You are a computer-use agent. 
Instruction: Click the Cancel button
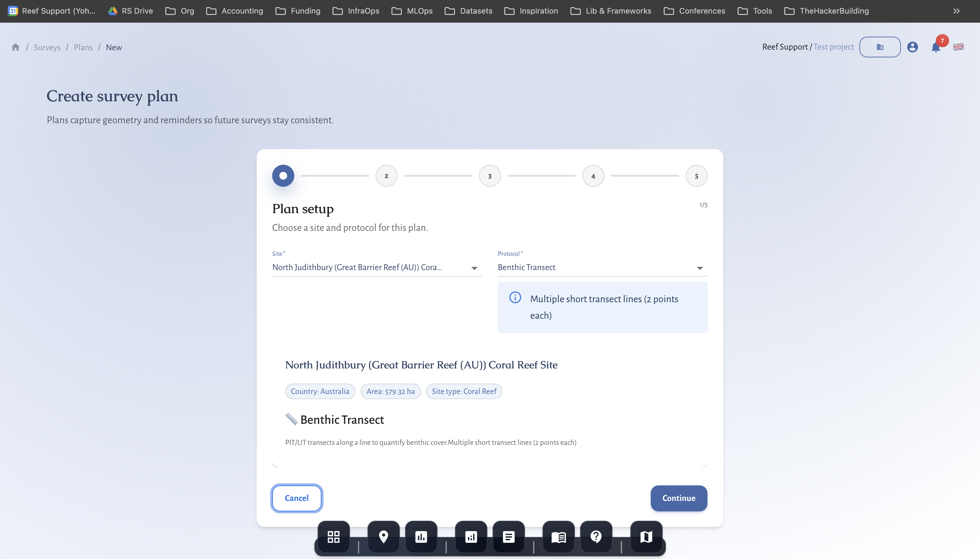tap(296, 498)
